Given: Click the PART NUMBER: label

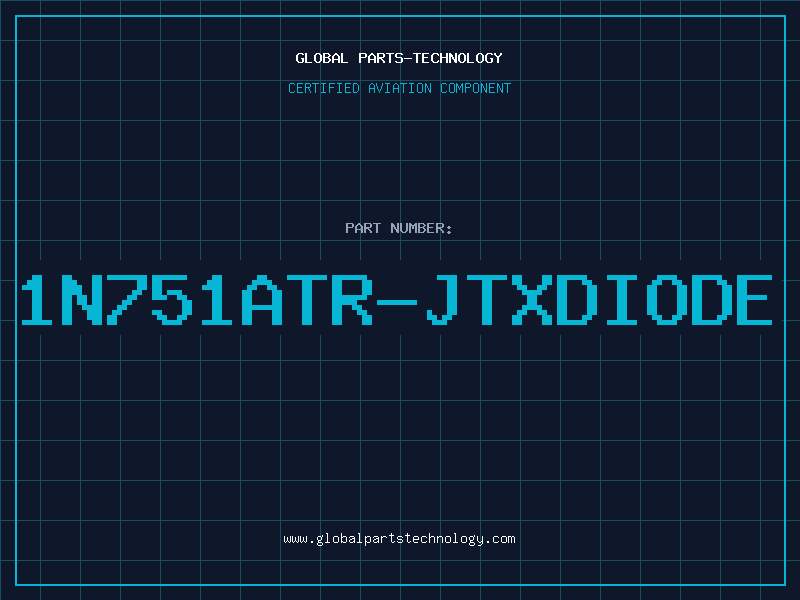Looking at the screenshot, I should pos(399,228).
